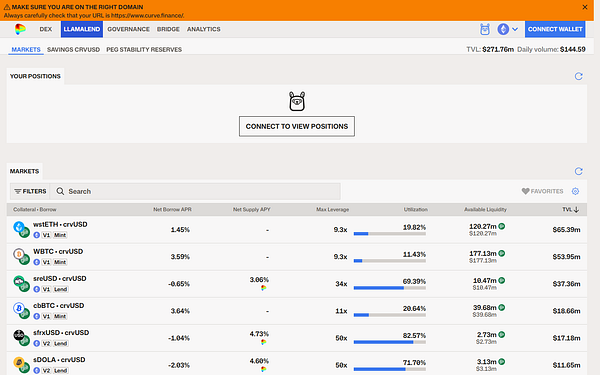This screenshot has width=600, height=375.
Task: Switch to the Markets sub-tab
Action: (x=26, y=49)
